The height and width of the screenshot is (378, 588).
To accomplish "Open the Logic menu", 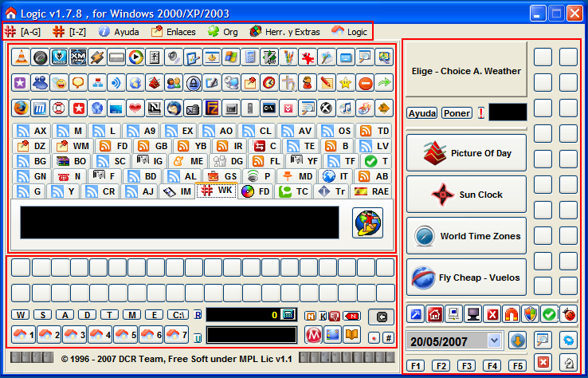I will click(x=350, y=32).
